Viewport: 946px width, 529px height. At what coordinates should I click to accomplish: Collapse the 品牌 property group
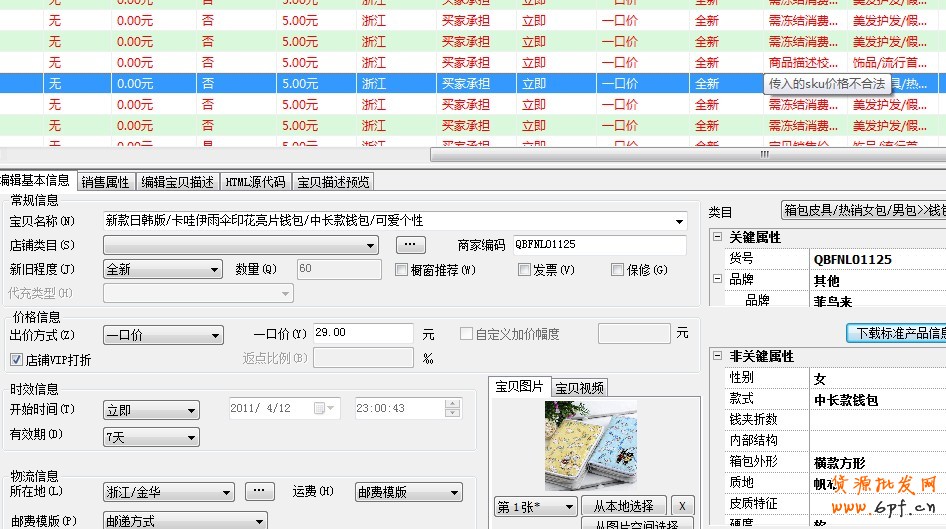point(717,281)
